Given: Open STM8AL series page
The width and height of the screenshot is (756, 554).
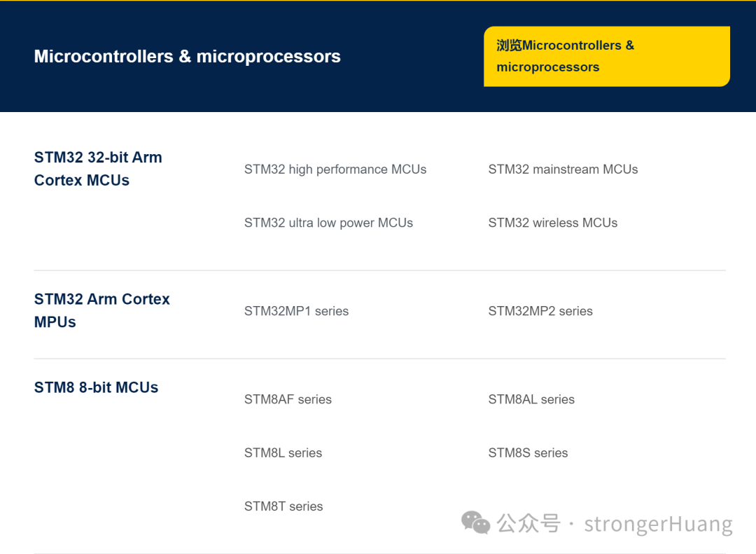Looking at the screenshot, I should (531, 399).
